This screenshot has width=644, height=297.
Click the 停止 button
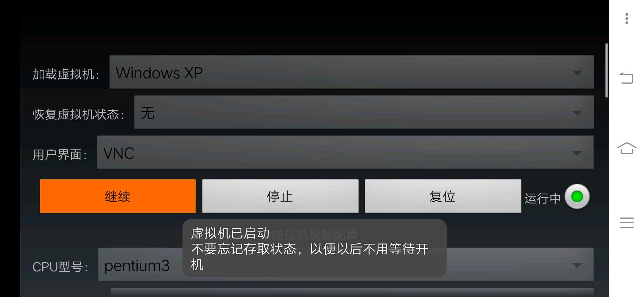tap(280, 196)
